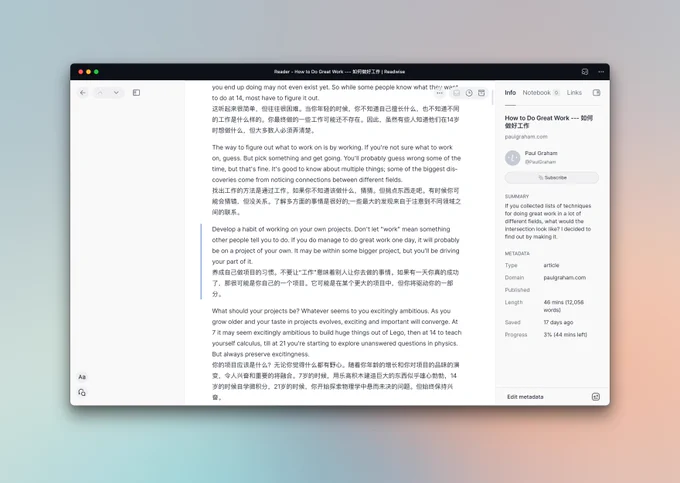Viewport: 680px width, 483px height.
Task: Open the search icon below Aa
Action: [82, 392]
